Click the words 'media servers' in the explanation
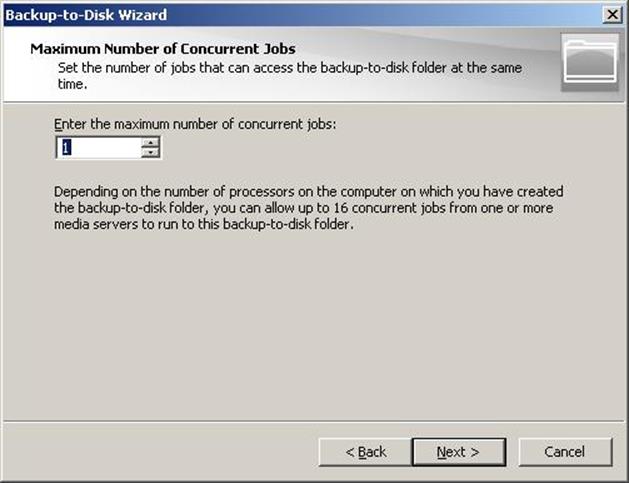The width and height of the screenshot is (629, 483). pyautogui.click(x=95, y=224)
